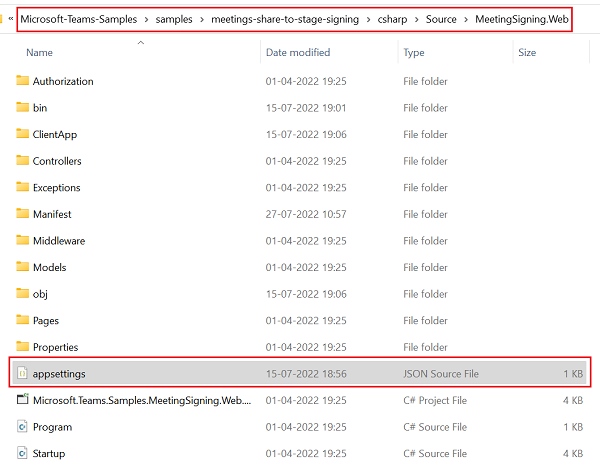Select the Middleware folder name
The width and height of the screenshot is (600, 469).
(x=59, y=241)
